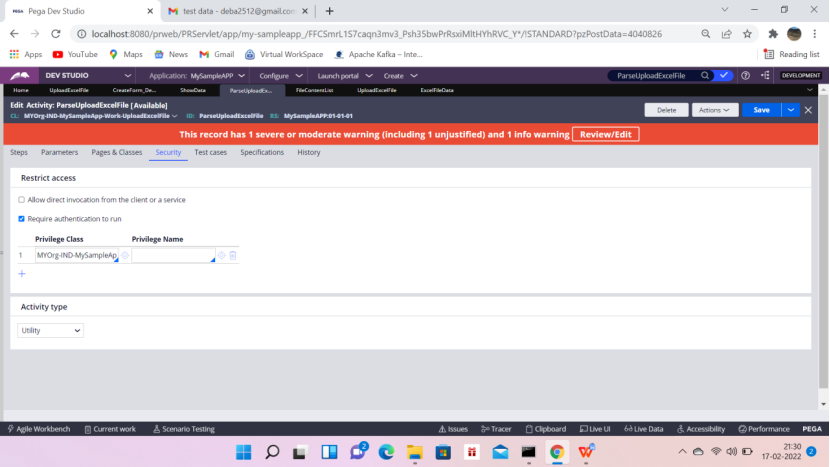This screenshot has height=467, width=830.
Task: Expand the Dev Studio portal switcher
Action: (x=128, y=76)
